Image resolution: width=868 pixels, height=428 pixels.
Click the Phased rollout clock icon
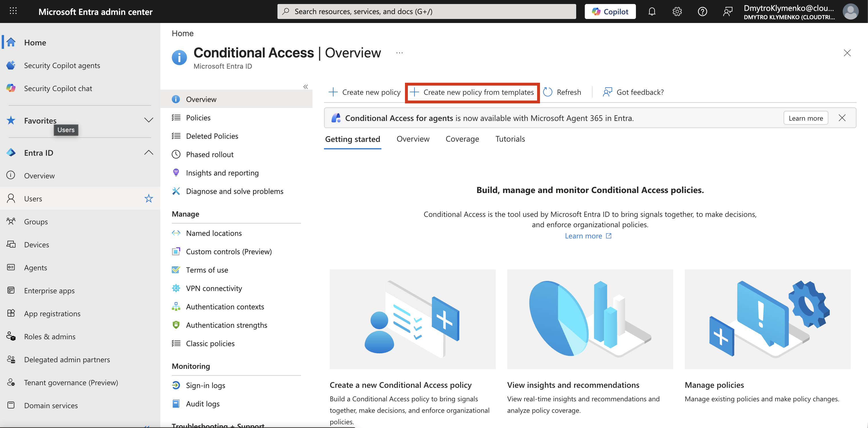tap(176, 154)
